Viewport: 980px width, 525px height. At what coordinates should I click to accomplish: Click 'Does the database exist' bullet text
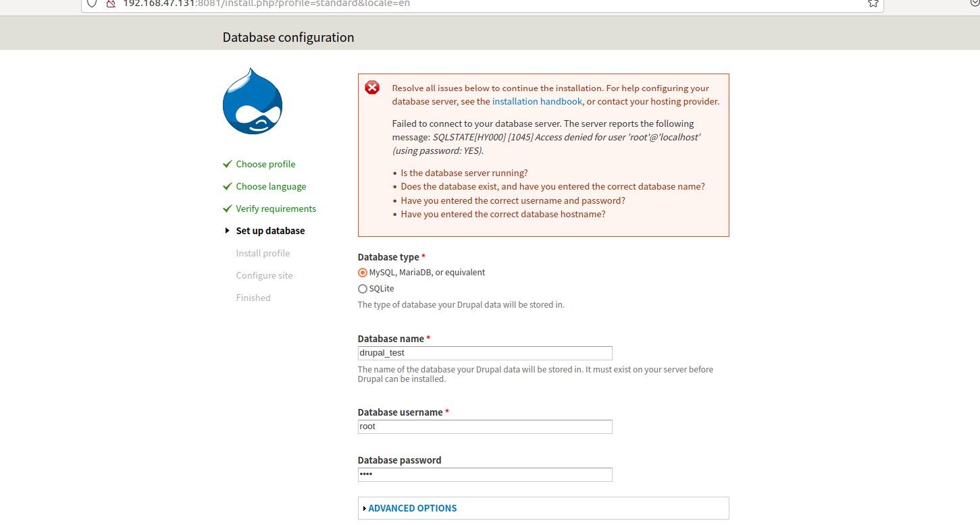[552, 187]
